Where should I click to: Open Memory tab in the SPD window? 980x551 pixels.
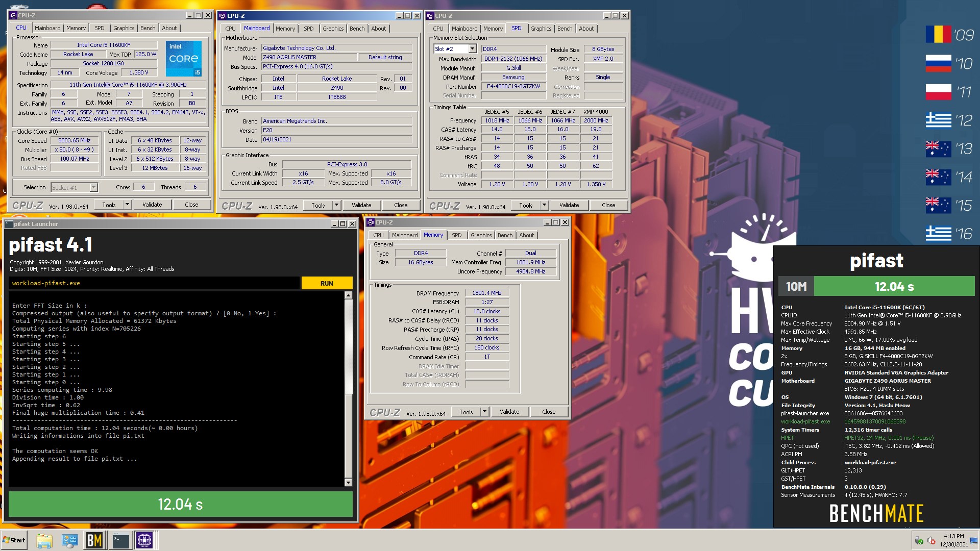click(x=493, y=29)
